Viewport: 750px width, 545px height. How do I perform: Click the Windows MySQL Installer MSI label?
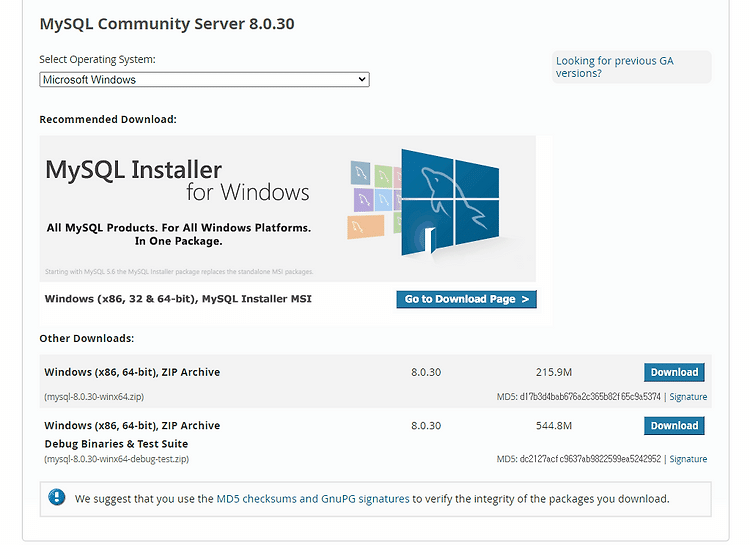coord(178,299)
